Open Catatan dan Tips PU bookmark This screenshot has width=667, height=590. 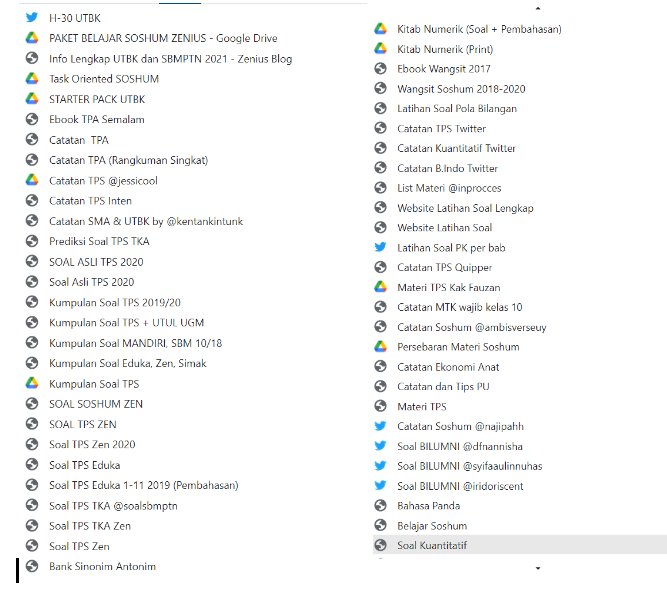tap(443, 386)
